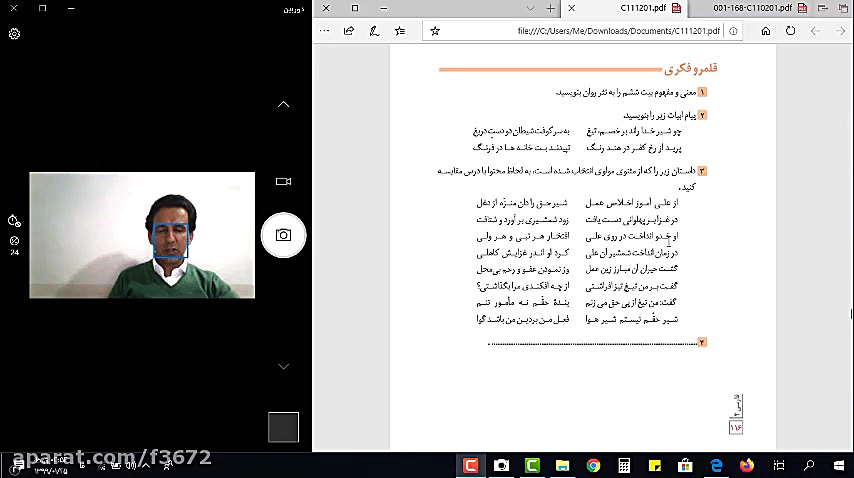This screenshot has width=854, height=478.
Task: Open Edge Settings and more menu
Action: click(325, 31)
